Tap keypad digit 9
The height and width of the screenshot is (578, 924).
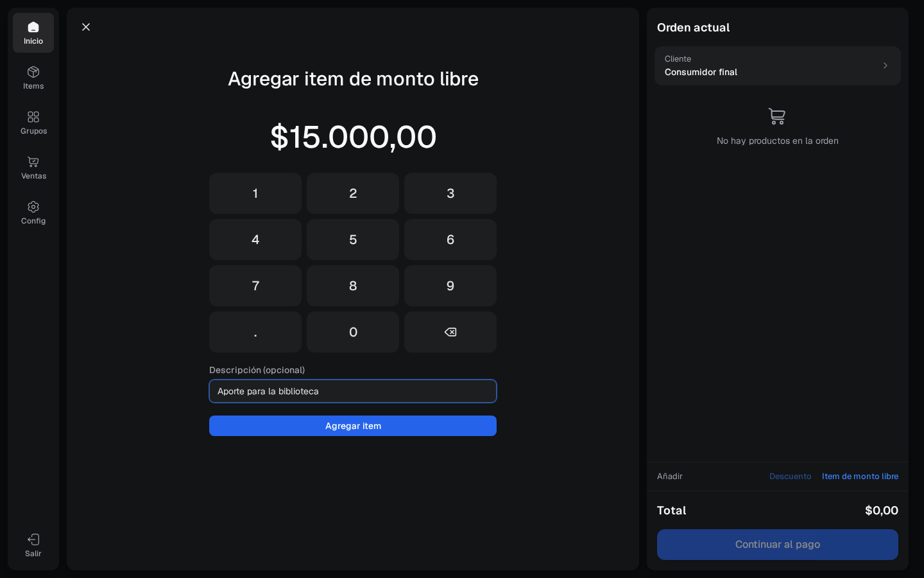coord(450,286)
